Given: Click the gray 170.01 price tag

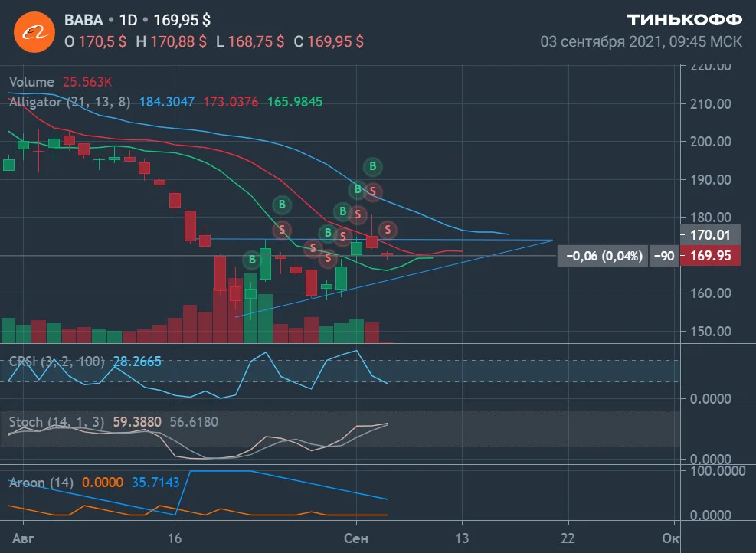Looking at the screenshot, I should [x=710, y=235].
